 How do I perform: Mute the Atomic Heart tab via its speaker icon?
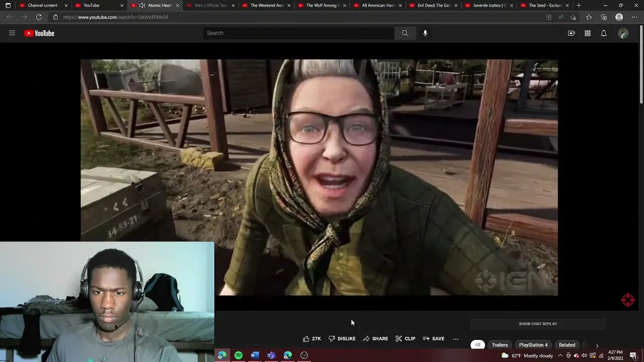click(x=142, y=6)
